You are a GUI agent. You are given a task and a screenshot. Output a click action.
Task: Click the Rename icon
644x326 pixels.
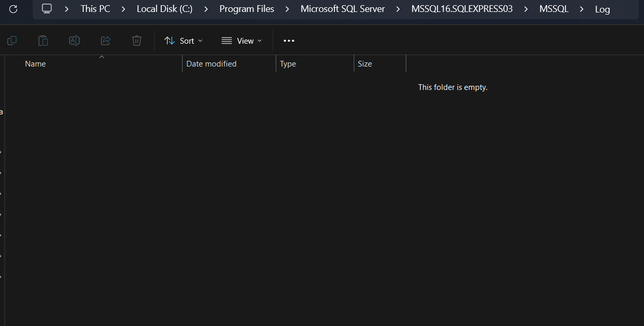[74, 40]
